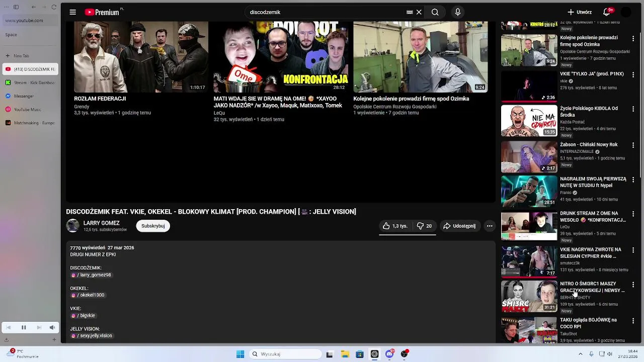
Task: Open MATI WDAJE SIE W DRAMĘ video thumbnail
Action: coord(281,57)
